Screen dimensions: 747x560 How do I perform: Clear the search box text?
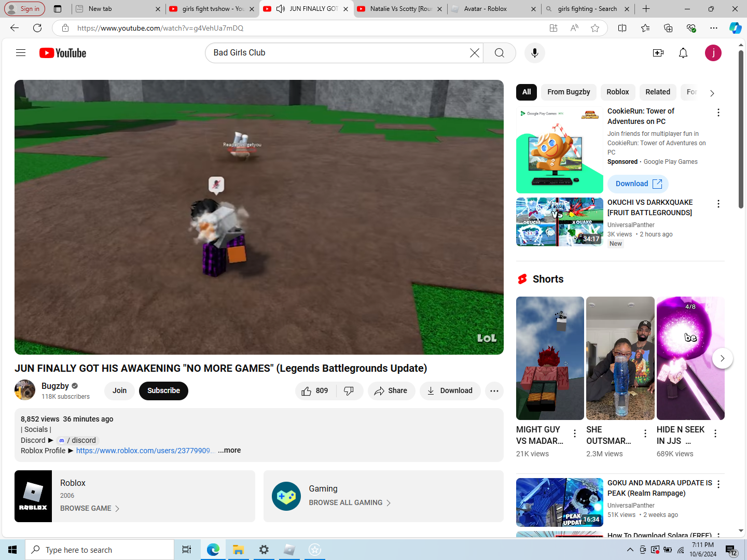tap(474, 53)
